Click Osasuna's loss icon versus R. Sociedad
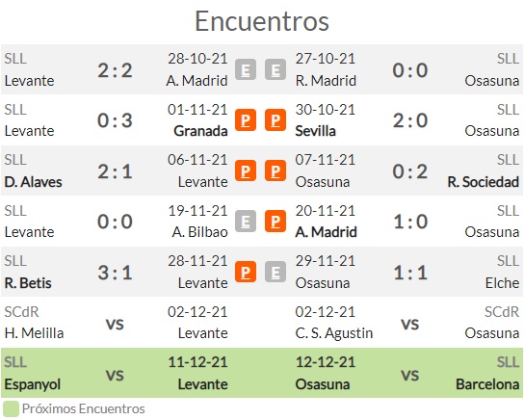Image resolution: width=524 pixels, height=420 pixels. pyautogui.click(x=275, y=171)
